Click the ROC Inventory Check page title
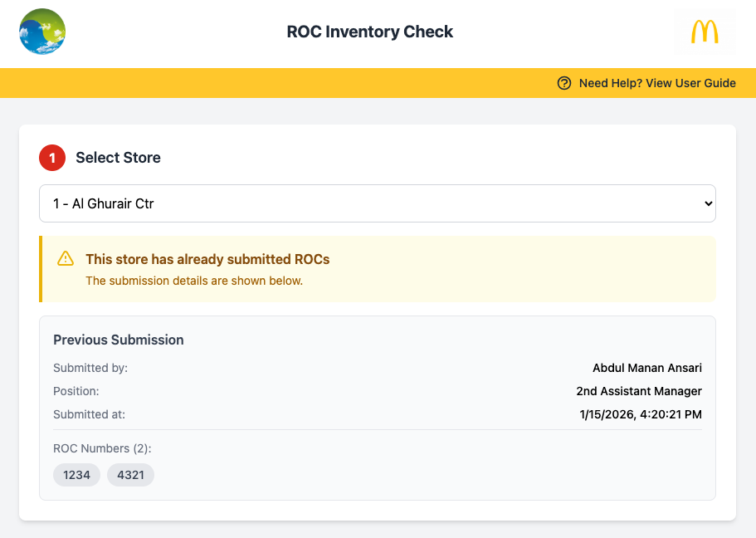Screen dimensions: 756x538 pos(370,32)
